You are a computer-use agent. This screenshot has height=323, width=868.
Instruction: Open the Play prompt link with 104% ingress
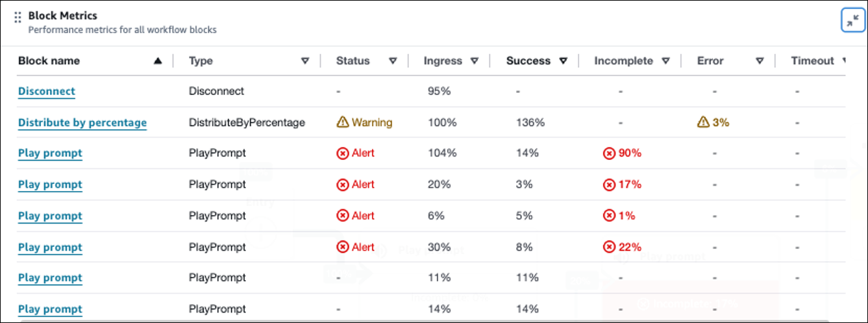tap(50, 153)
